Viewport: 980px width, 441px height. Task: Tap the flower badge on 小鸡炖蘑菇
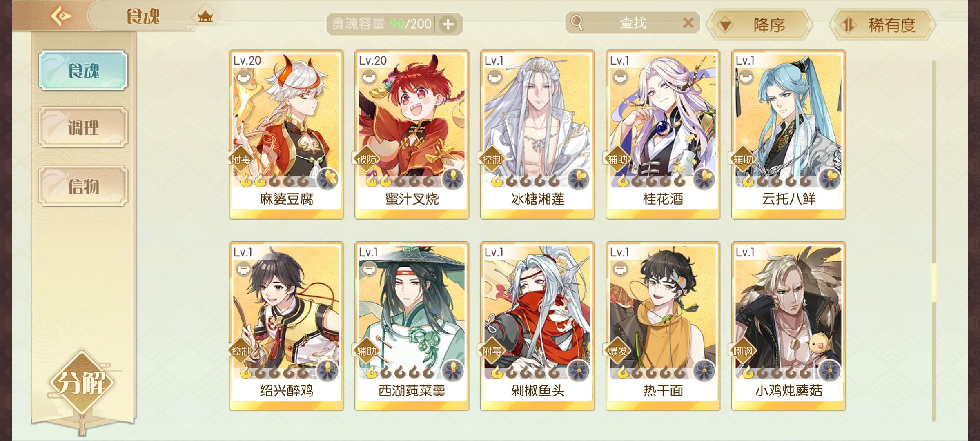pos(829,371)
